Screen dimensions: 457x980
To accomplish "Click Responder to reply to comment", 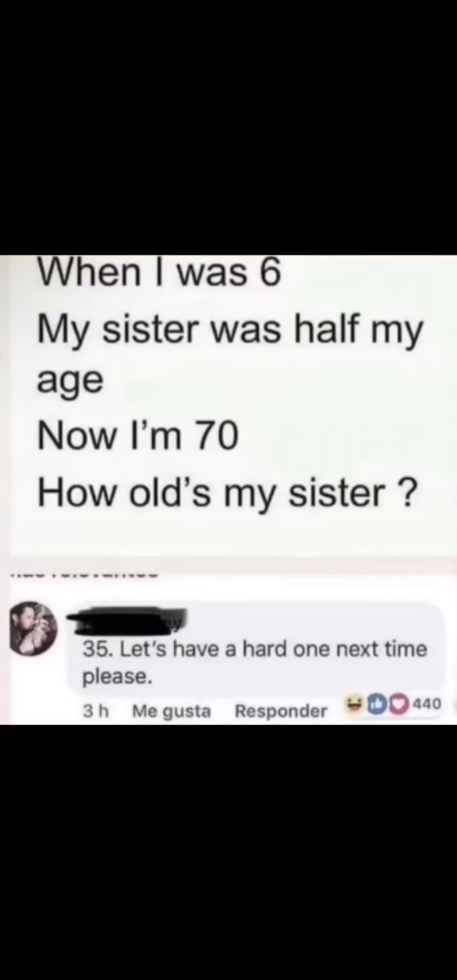I will 281,711.
